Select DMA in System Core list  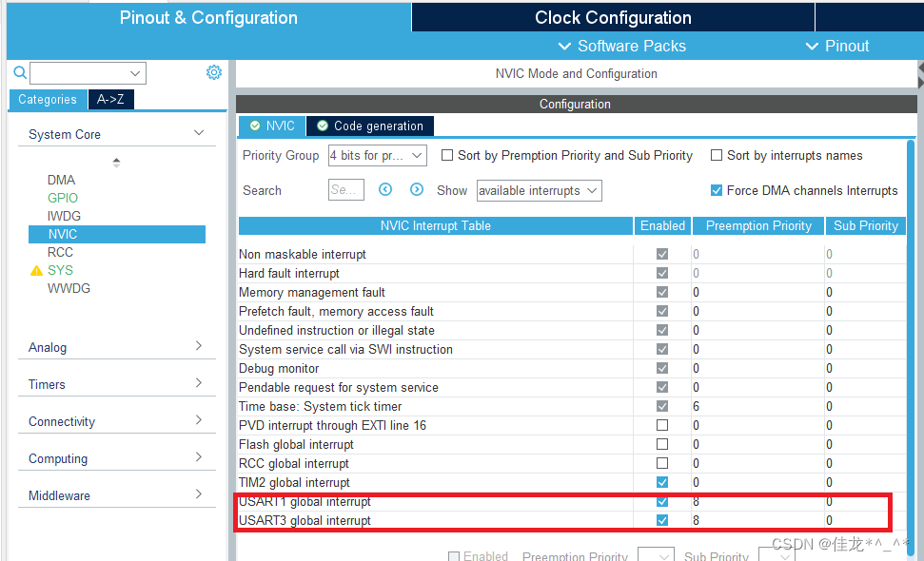coord(61,180)
